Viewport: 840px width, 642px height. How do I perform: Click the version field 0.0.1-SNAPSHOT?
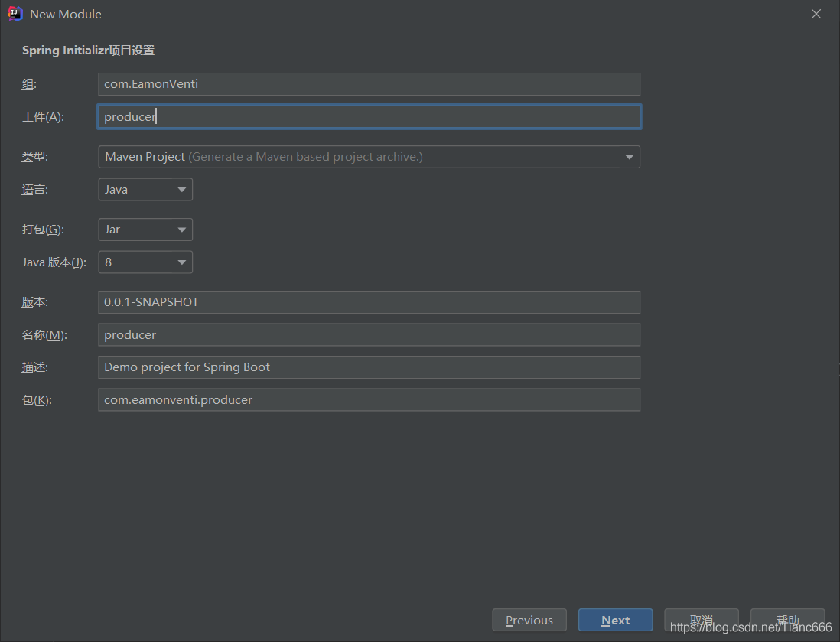[x=369, y=302]
